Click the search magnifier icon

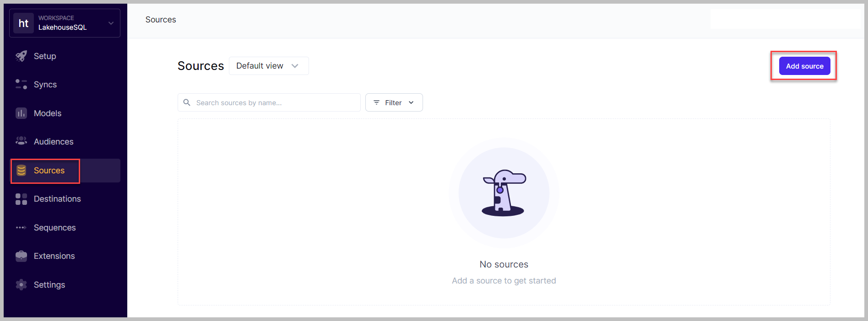[187, 102]
